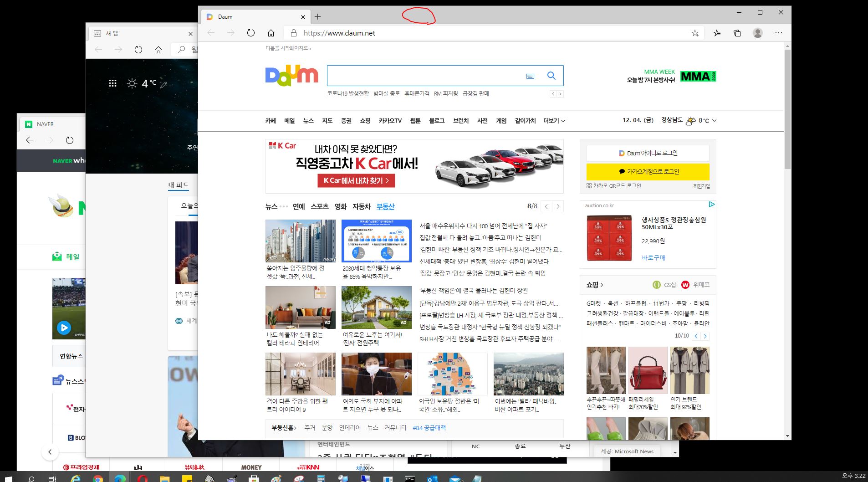Viewport: 868px width, 482px height.
Task: Click the AdChoices icon on auction ad
Action: (712, 205)
